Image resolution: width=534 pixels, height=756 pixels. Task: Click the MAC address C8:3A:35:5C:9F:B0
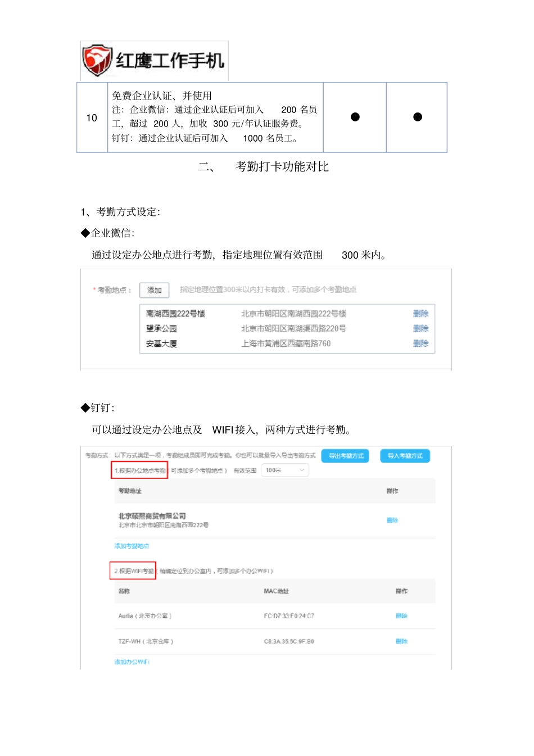[289, 641]
